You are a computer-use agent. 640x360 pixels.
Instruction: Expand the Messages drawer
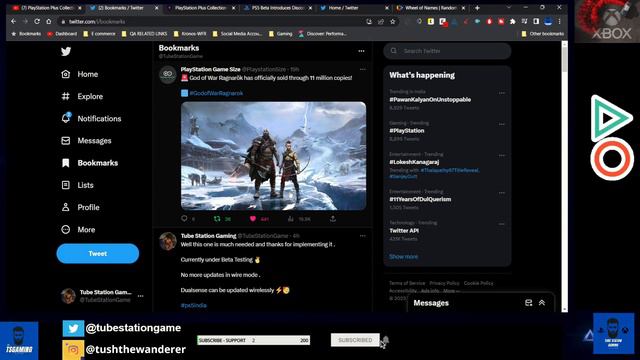tap(542, 303)
